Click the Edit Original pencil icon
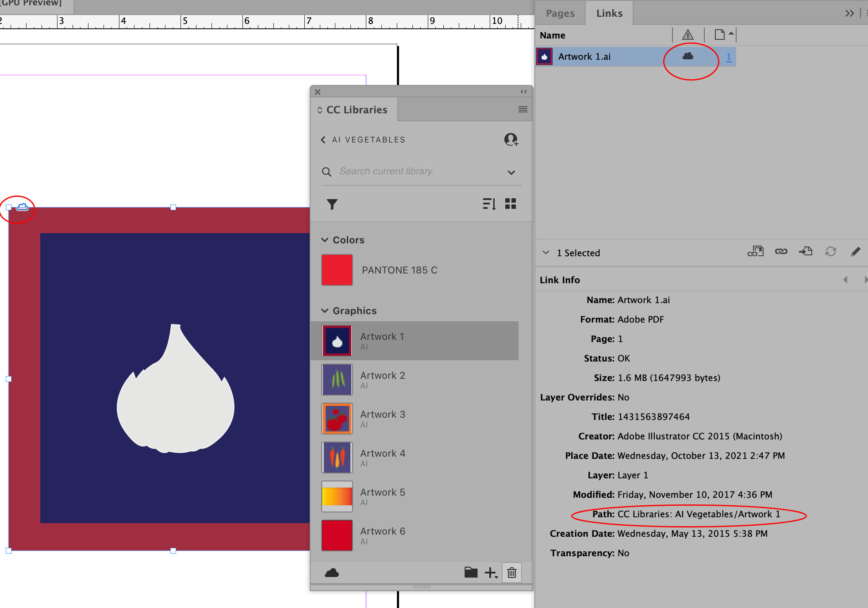The width and height of the screenshot is (868, 608). tap(856, 251)
